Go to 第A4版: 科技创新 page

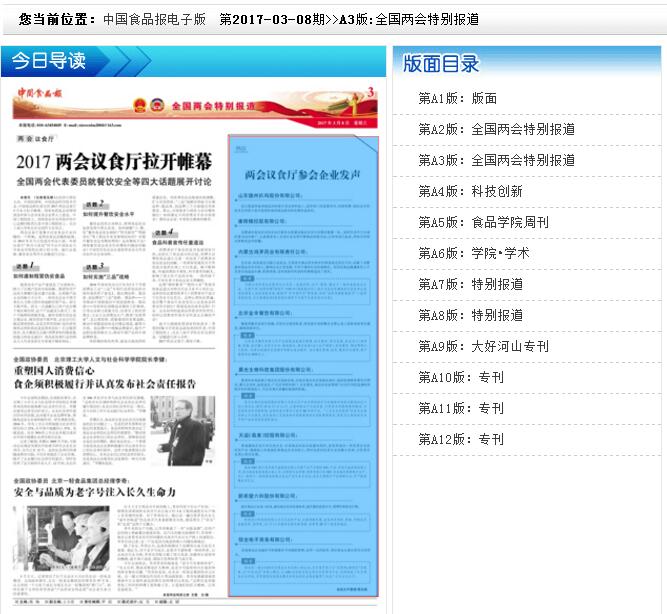470,191
